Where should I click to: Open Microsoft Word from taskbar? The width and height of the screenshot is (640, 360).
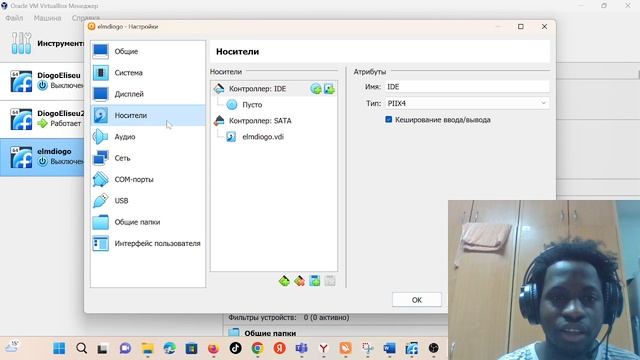pyautogui.click(x=389, y=348)
